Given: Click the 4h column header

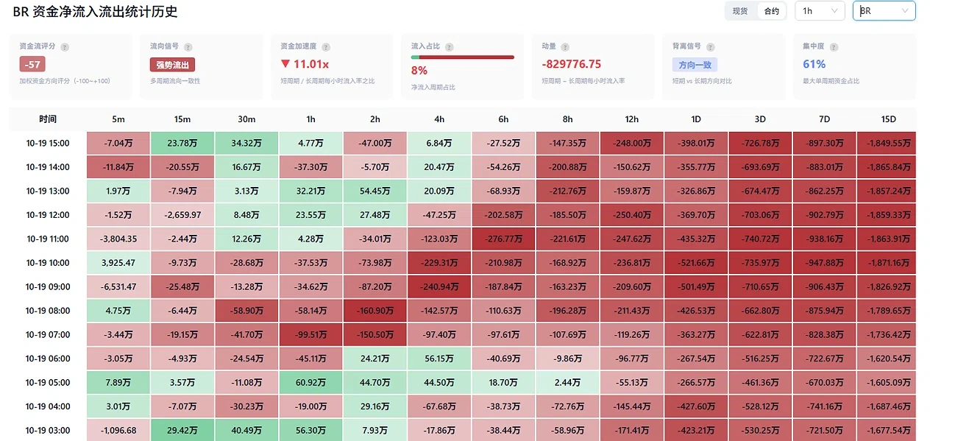Looking at the screenshot, I should coord(439,119).
